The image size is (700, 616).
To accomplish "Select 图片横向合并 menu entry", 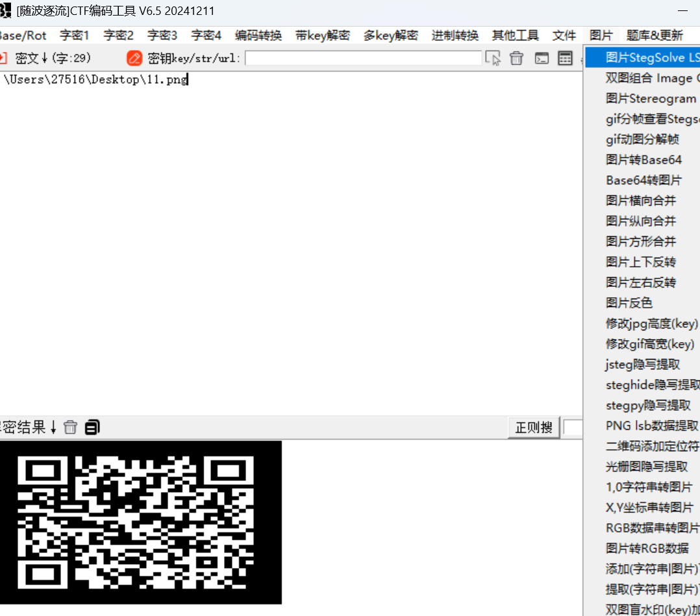I will coord(642,201).
